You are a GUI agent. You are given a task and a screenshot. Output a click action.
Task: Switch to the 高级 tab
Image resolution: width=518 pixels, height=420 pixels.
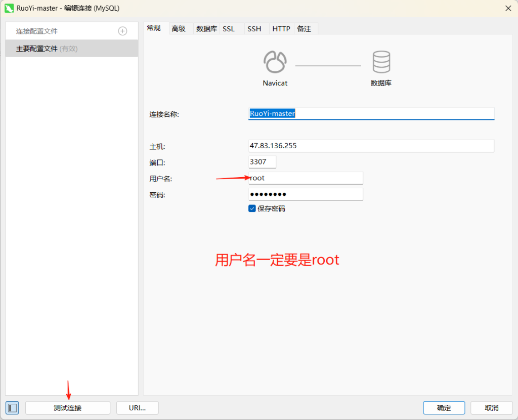pos(179,29)
